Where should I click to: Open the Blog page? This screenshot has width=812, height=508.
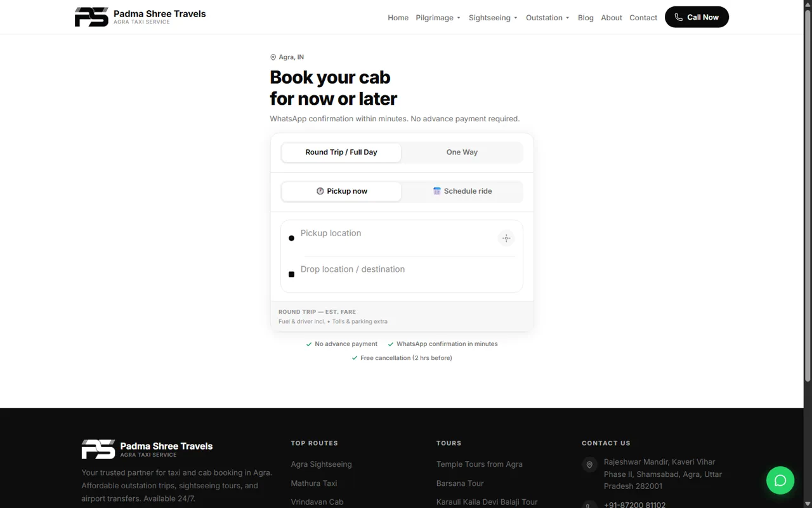tap(586, 18)
